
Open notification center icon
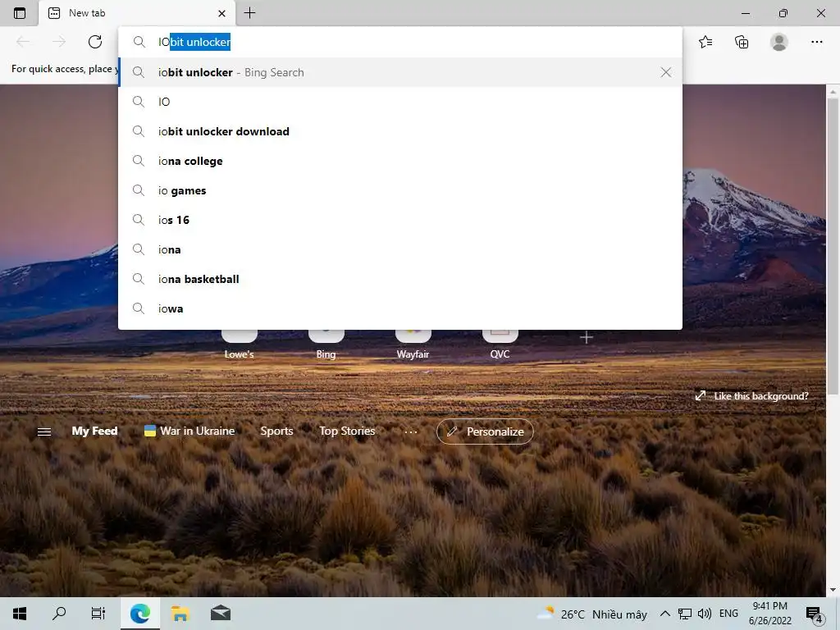[x=815, y=614]
